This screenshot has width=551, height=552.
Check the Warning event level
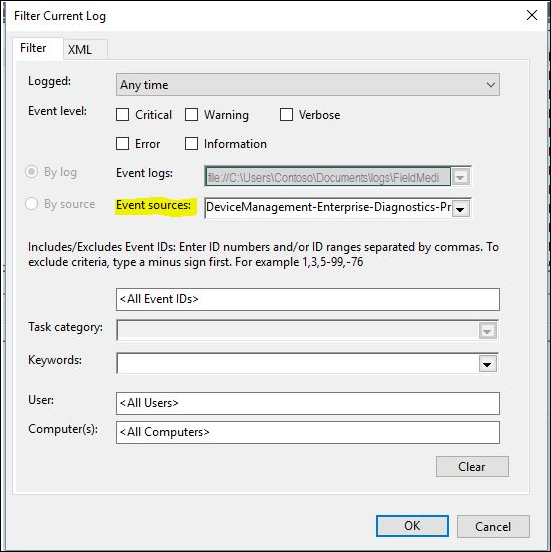pyautogui.click(x=192, y=115)
